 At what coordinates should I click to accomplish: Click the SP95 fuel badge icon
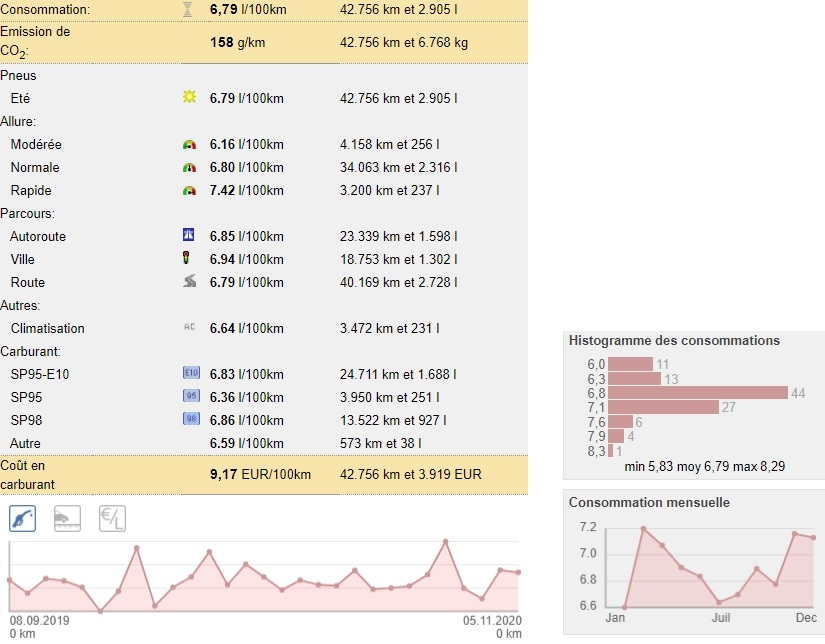tap(192, 396)
